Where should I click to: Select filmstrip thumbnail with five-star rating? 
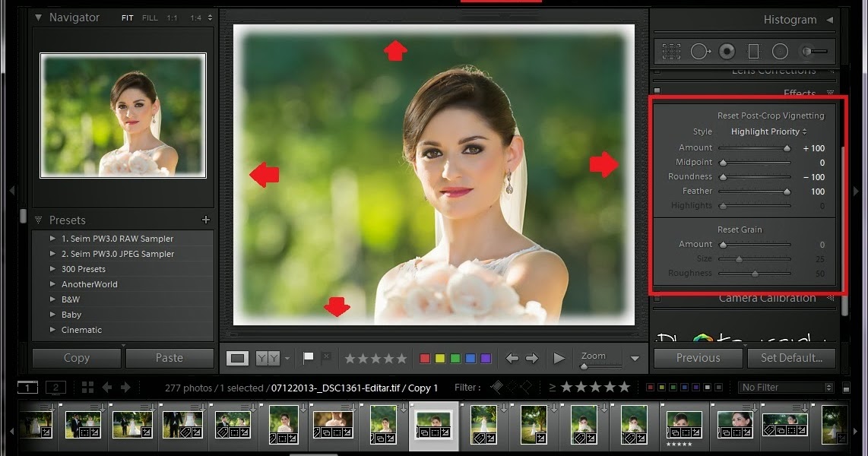[684, 424]
